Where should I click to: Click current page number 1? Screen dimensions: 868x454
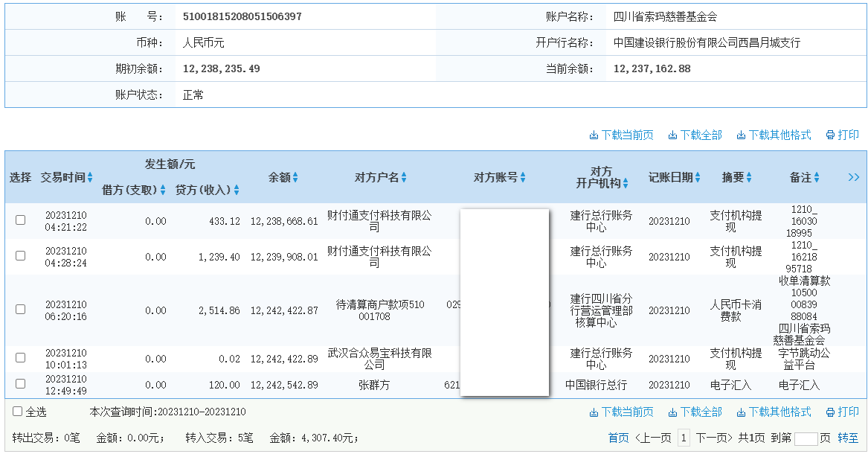tap(684, 438)
